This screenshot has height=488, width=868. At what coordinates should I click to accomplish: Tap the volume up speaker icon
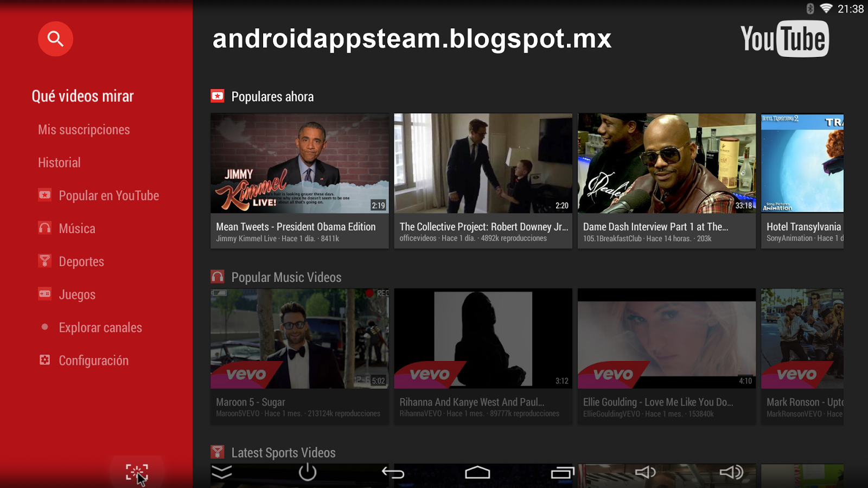coord(731,473)
